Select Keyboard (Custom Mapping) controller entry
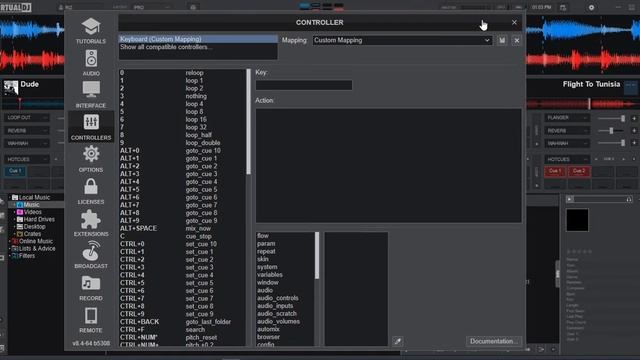 (198, 39)
